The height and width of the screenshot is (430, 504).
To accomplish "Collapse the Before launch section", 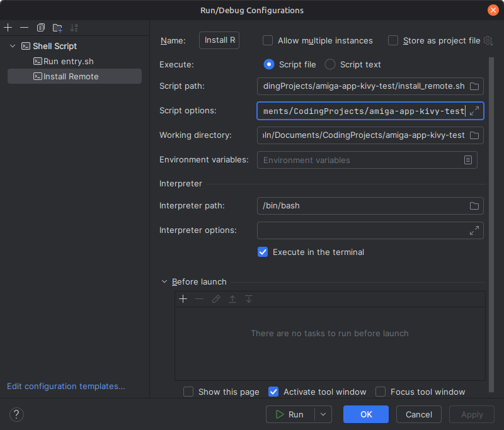I will (164, 282).
